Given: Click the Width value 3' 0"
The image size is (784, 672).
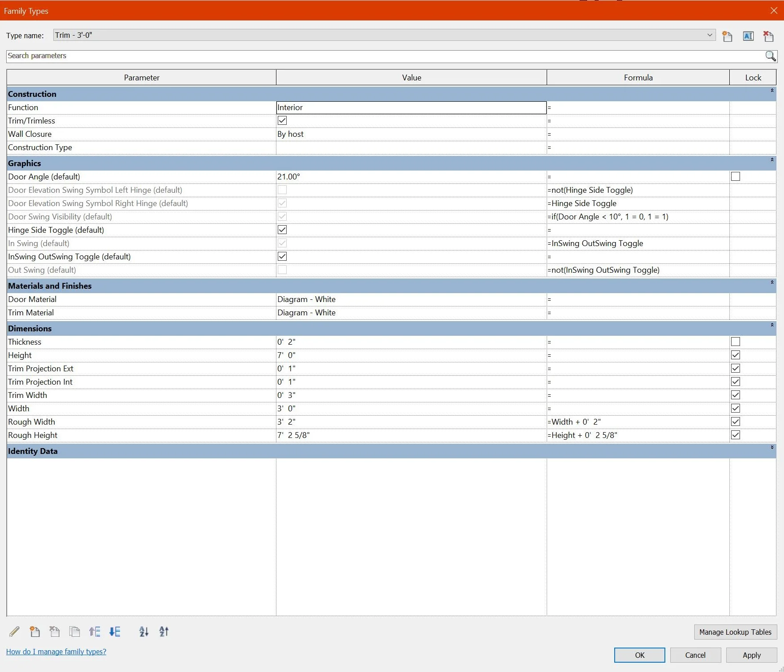Looking at the screenshot, I should click(411, 409).
